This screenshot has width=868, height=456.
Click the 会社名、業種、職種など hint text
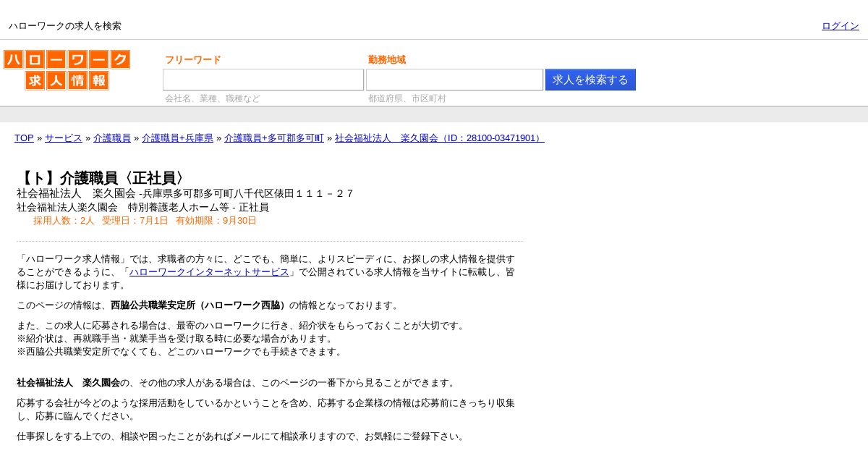[x=213, y=98]
